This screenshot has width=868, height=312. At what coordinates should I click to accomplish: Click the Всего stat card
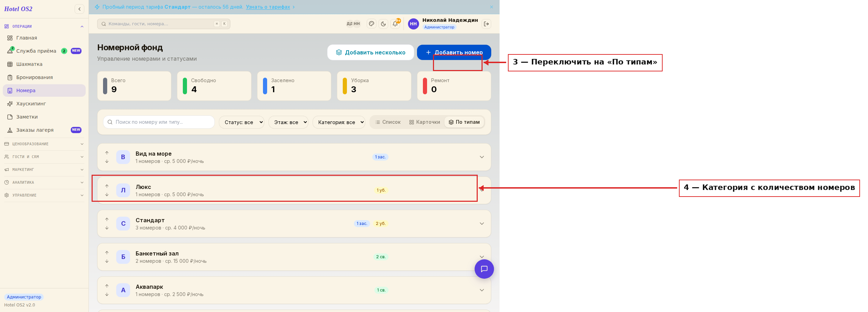pyautogui.click(x=134, y=86)
